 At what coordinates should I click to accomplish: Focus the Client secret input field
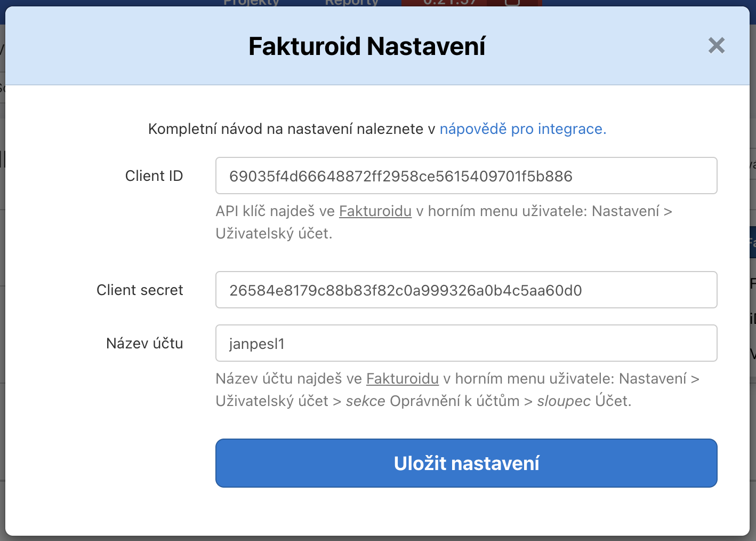(466, 290)
